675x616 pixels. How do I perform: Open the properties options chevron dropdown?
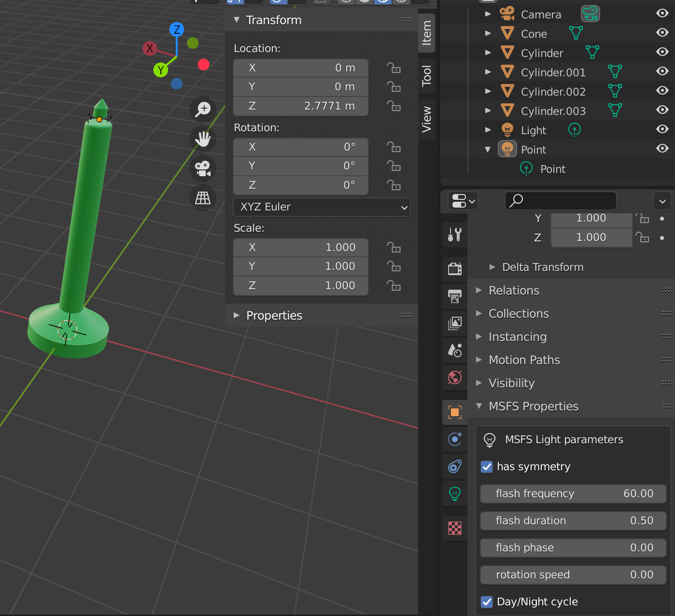[662, 201]
